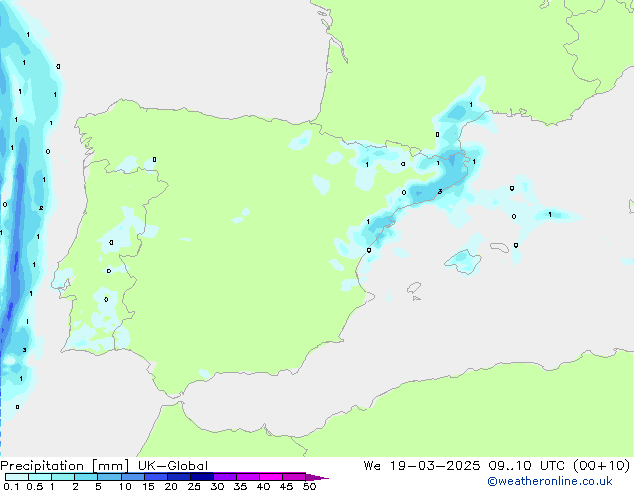The height and width of the screenshot is (490, 634).
Task: Pick the 35–40 mm violet legend swatch
Action: (247, 477)
